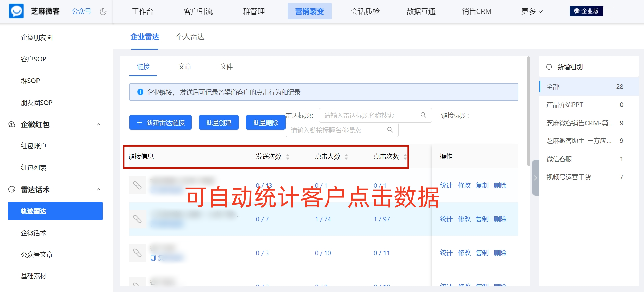Image resolution: width=644 pixels, height=292 pixels.
Task: Open the 群管理 top menu
Action: 254,11
